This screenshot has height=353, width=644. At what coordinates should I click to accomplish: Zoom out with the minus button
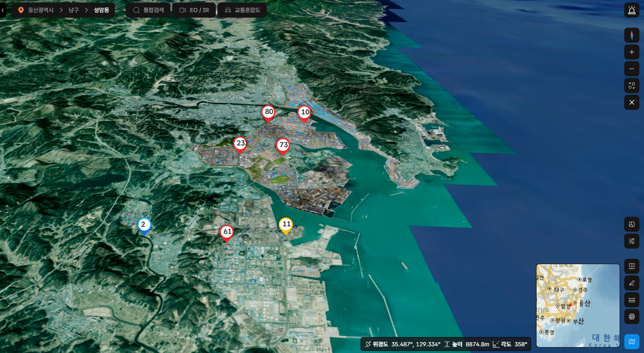[x=631, y=69]
